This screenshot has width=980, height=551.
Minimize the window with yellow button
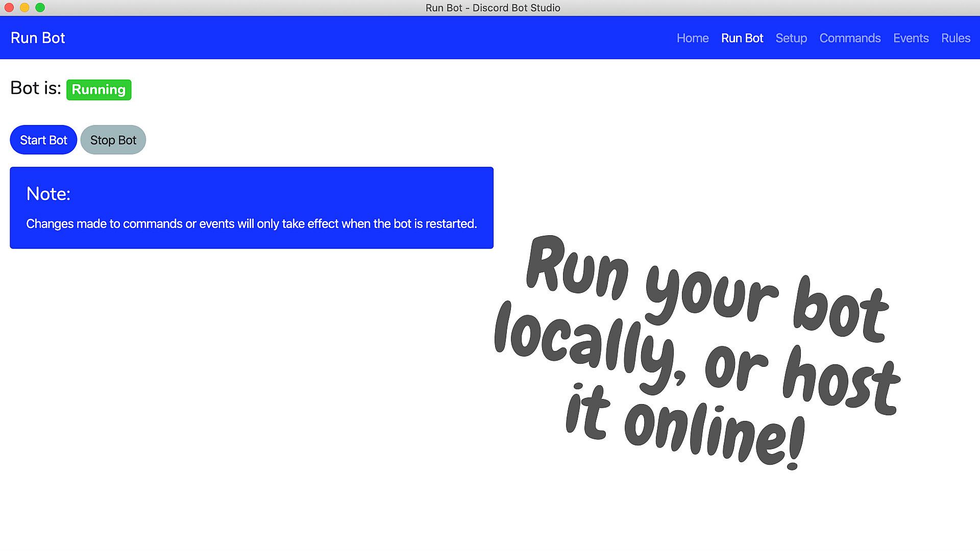click(x=24, y=8)
